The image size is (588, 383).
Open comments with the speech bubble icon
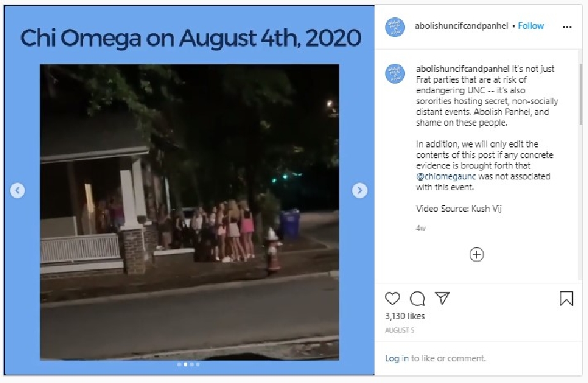(x=417, y=298)
